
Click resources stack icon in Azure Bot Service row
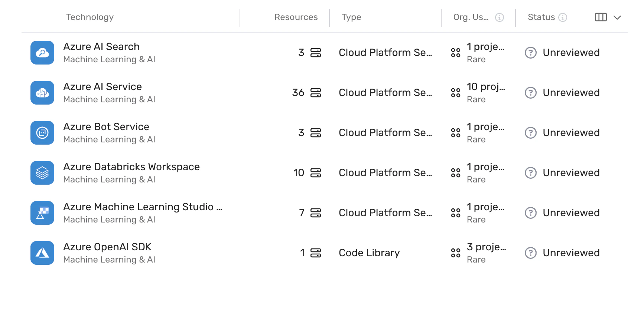pos(316,133)
